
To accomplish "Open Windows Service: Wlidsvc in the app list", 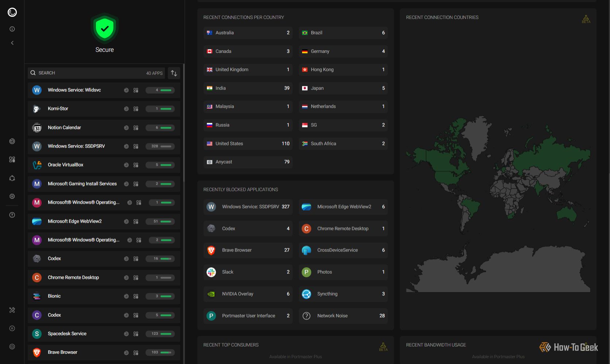I will click(104, 90).
